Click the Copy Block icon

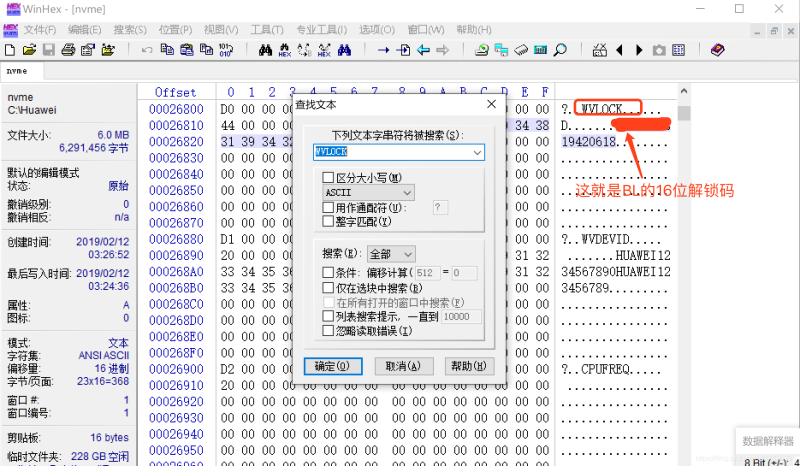[167, 50]
